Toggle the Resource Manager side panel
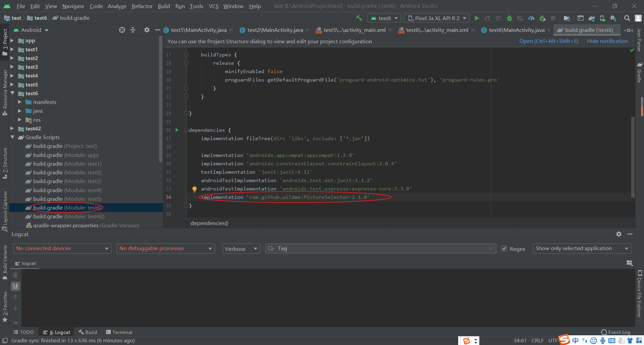 [5, 92]
